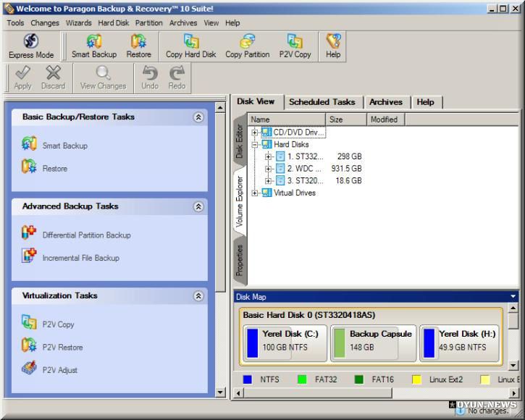The image size is (525, 420).
Task: Click the green FAT32 legend swatch
Action: tap(302, 379)
